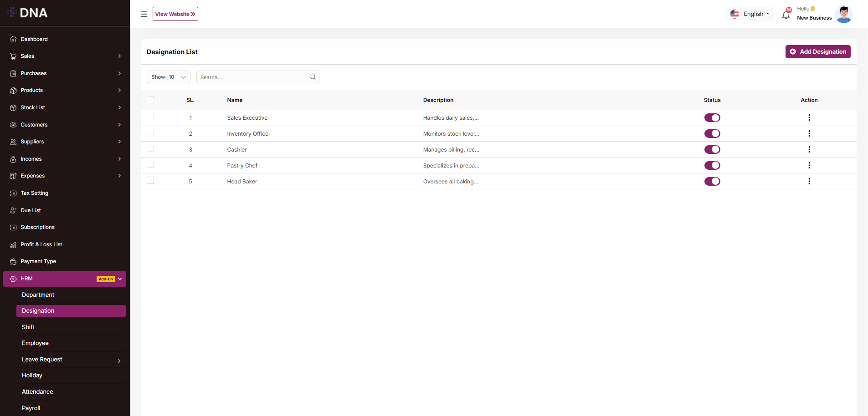Open the English language dropdown
Image resolution: width=868 pixels, height=416 pixels.
[x=750, y=14]
